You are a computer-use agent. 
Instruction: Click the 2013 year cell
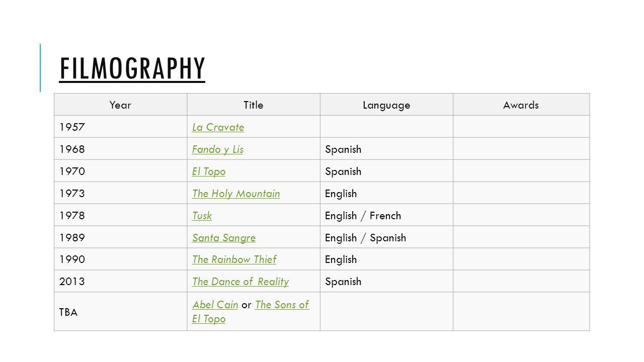pos(120,282)
